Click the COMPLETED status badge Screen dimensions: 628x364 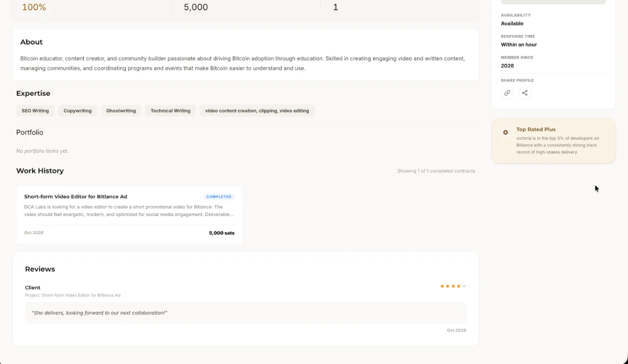219,197
